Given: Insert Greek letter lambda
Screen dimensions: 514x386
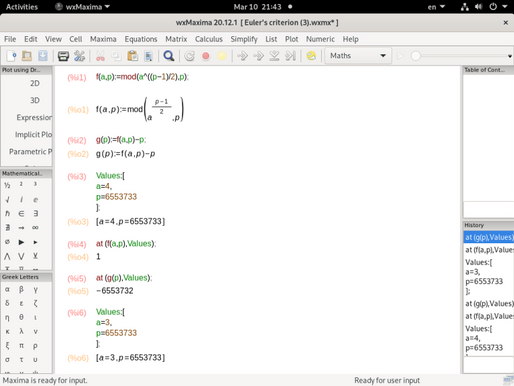Looking at the screenshot, I should [x=21, y=331].
